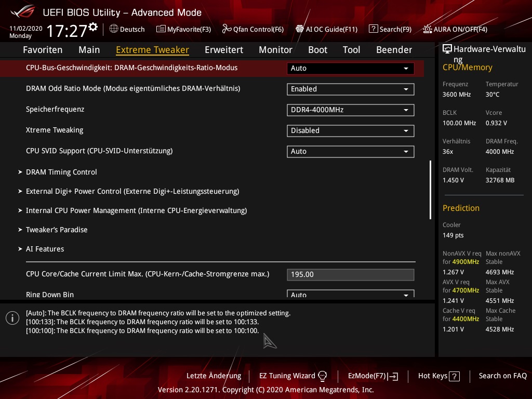The height and width of the screenshot is (399, 532).
Task: Open the Boot tab
Action: [317, 50]
